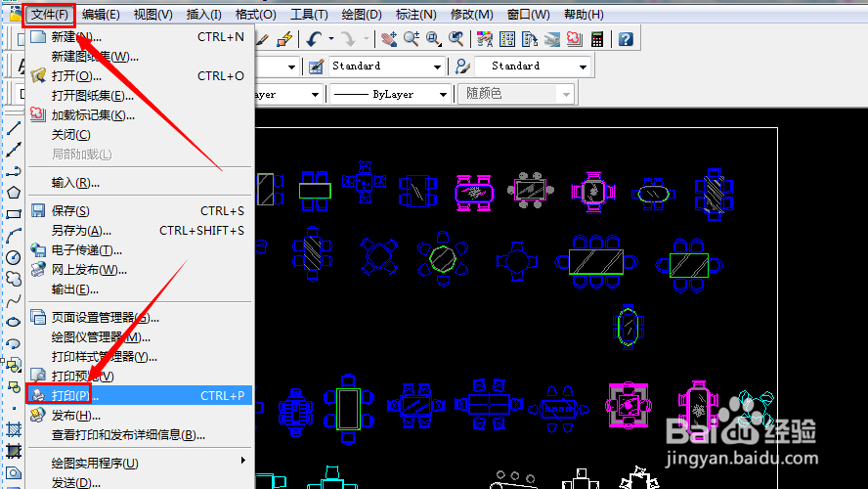The height and width of the screenshot is (489, 868).
Task: Click the Undo arrow icon
Action: [x=314, y=39]
